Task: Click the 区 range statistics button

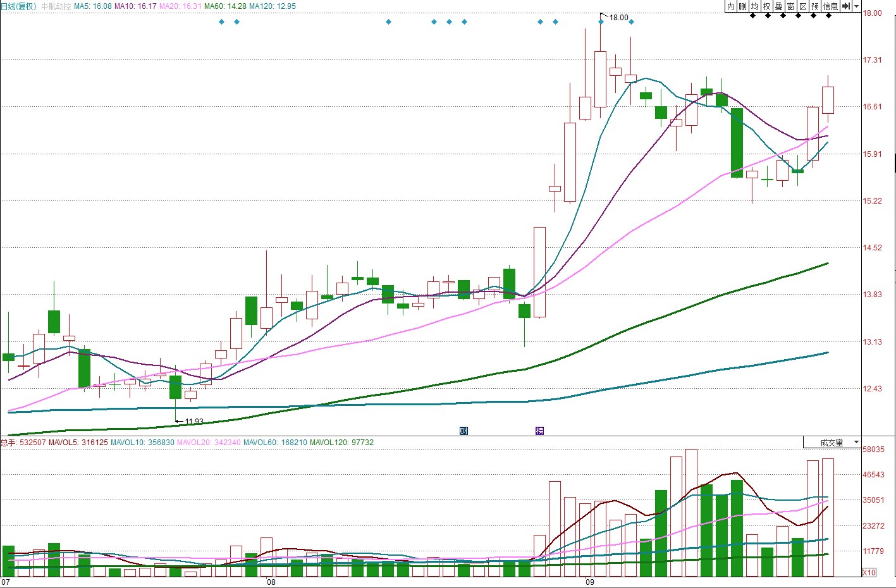Action: (802, 6)
